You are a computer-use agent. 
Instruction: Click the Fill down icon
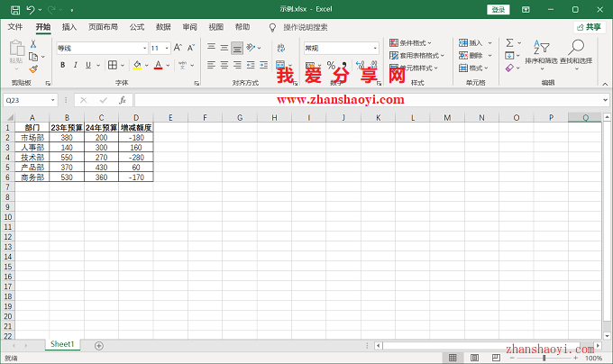click(509, 56)
